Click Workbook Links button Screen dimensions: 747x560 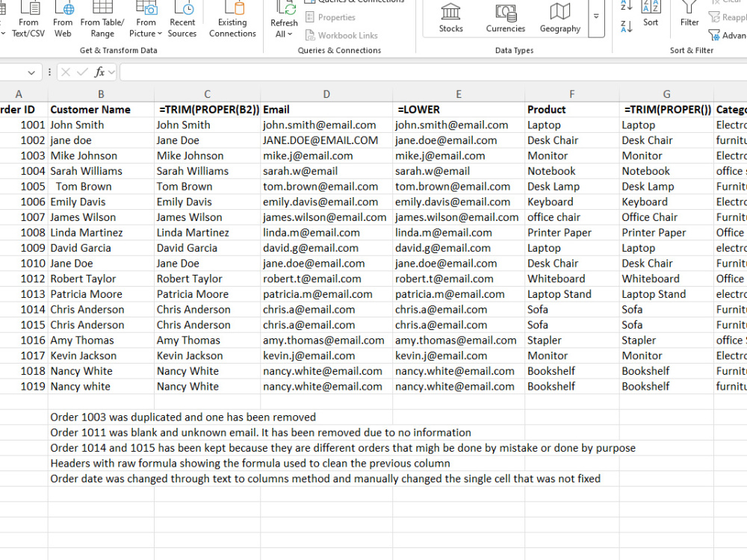[x=341, y=35]
